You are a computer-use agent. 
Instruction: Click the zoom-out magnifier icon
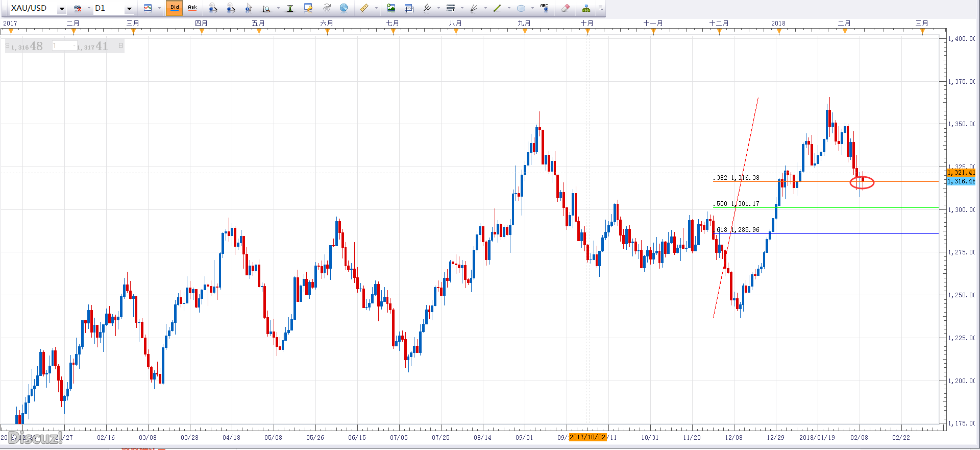pyautogui.click(x=231, y=8)
